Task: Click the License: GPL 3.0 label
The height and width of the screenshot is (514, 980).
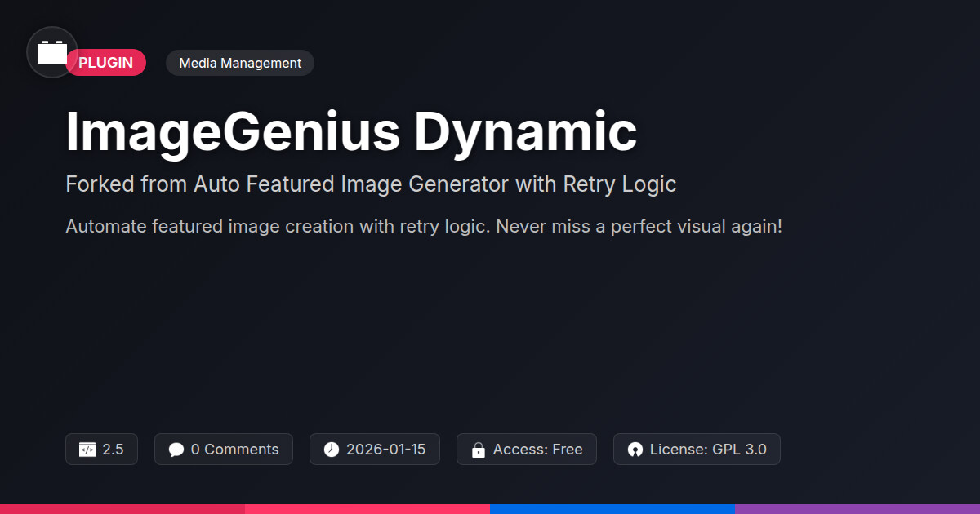Action: 708,450
